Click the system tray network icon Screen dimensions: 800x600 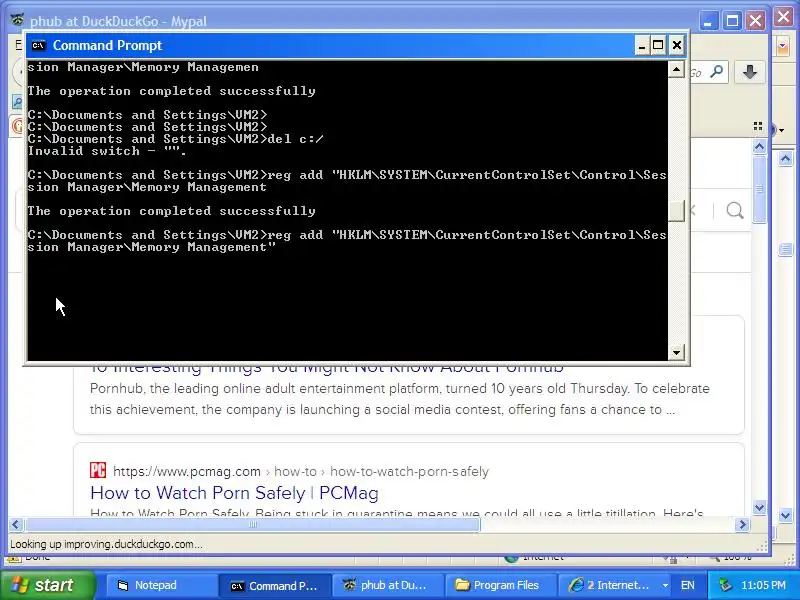pos(724,585)
